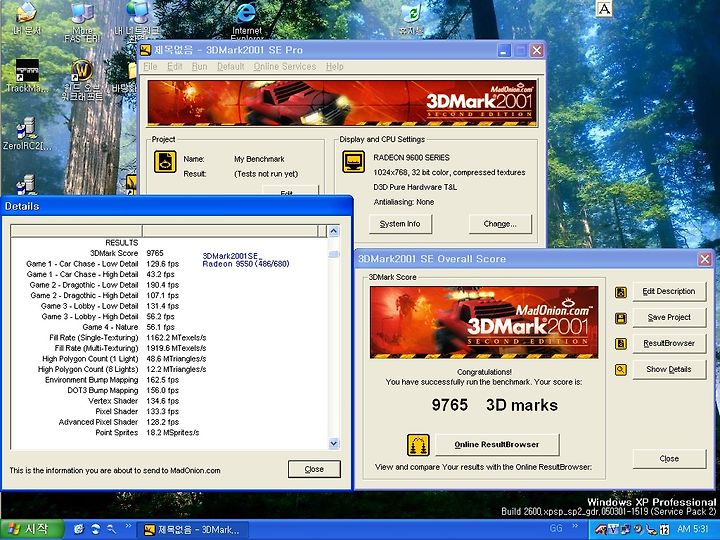Click the Change... button
Viewport: 720px width, 540px height.
[x=500, y=224]
